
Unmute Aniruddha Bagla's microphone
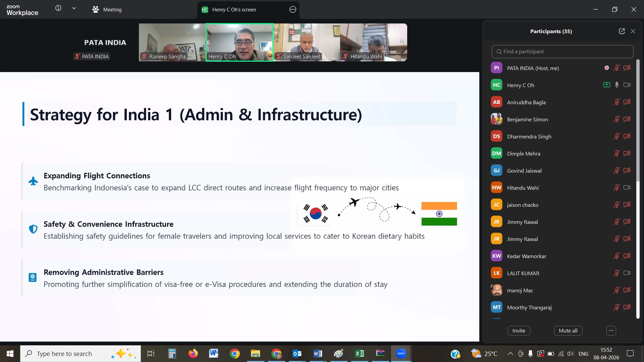616,102
